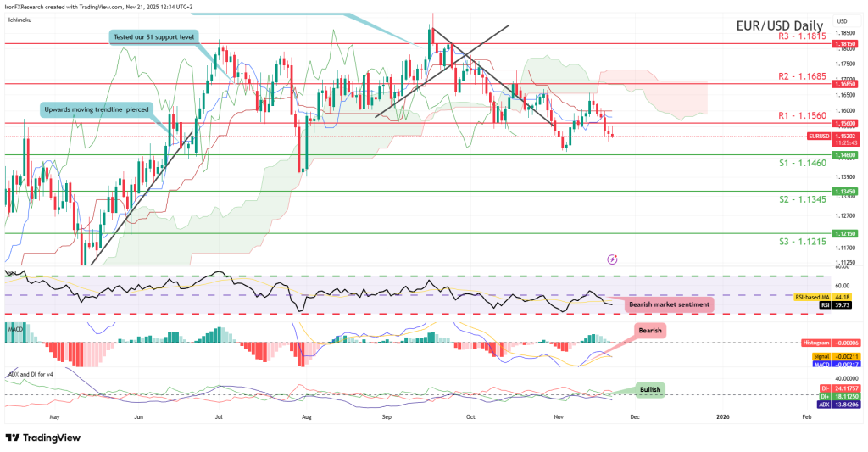
Task: Click the red DI- value badge
Action: point(842,388)
